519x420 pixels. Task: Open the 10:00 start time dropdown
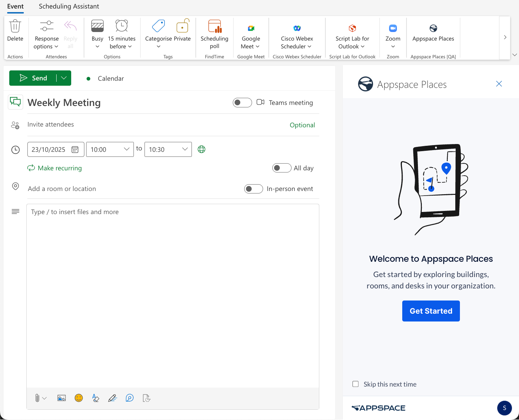(110, 149)
